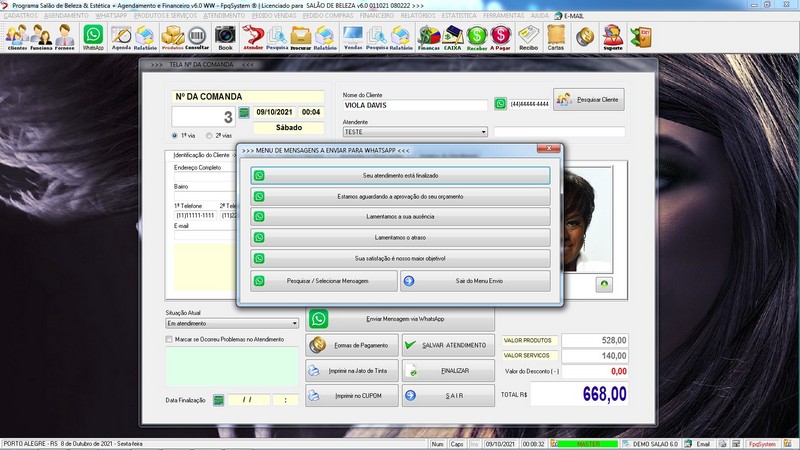Open the RELATÓRIOS menu
The image size is (800, 450).
(418, 16)
